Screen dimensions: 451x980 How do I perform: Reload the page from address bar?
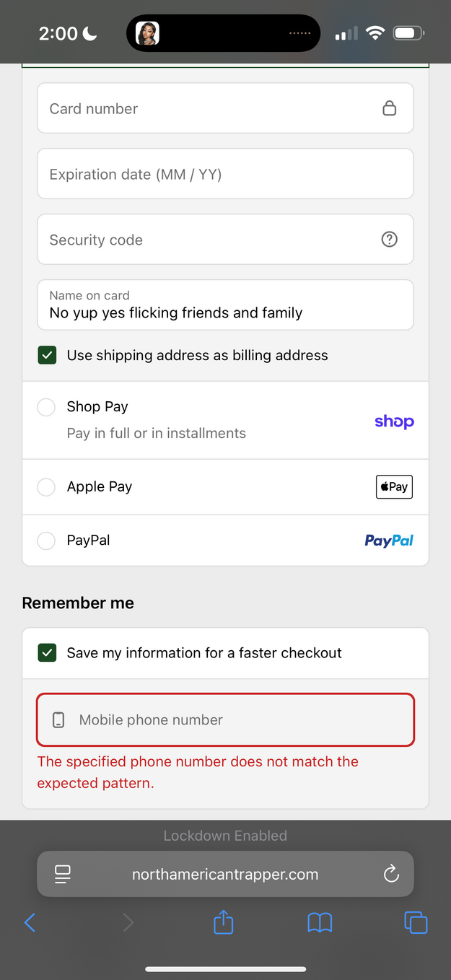(391, 875)
